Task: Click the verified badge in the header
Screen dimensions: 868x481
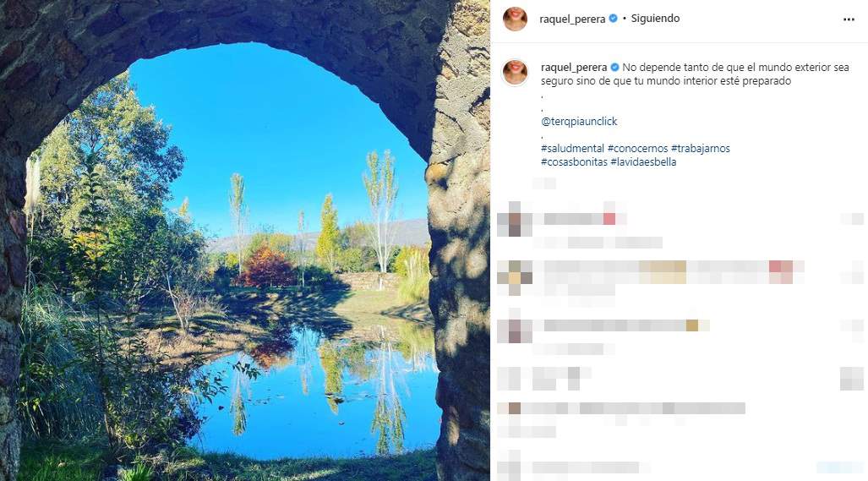Action: point(614,19)
